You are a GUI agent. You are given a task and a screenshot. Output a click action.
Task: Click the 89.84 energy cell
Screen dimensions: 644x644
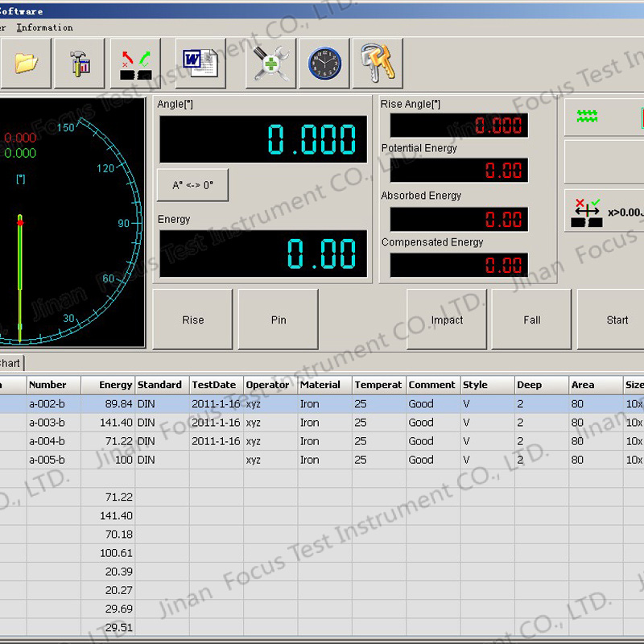point(108,404)
